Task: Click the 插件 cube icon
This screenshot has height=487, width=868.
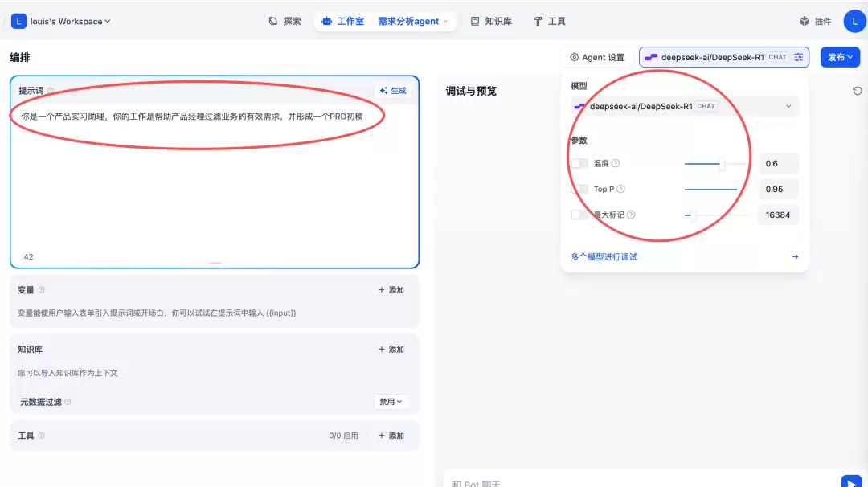Action: pos(805,21)
